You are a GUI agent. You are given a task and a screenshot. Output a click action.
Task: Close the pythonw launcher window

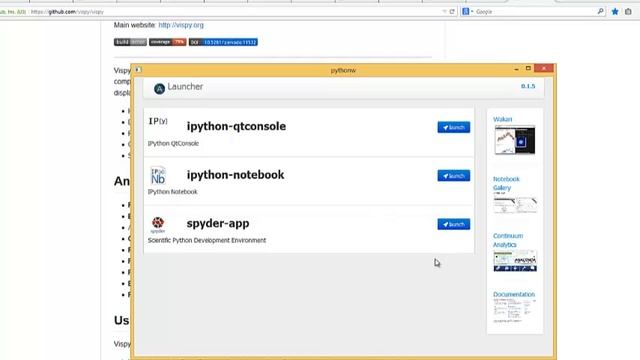point(544,69)
